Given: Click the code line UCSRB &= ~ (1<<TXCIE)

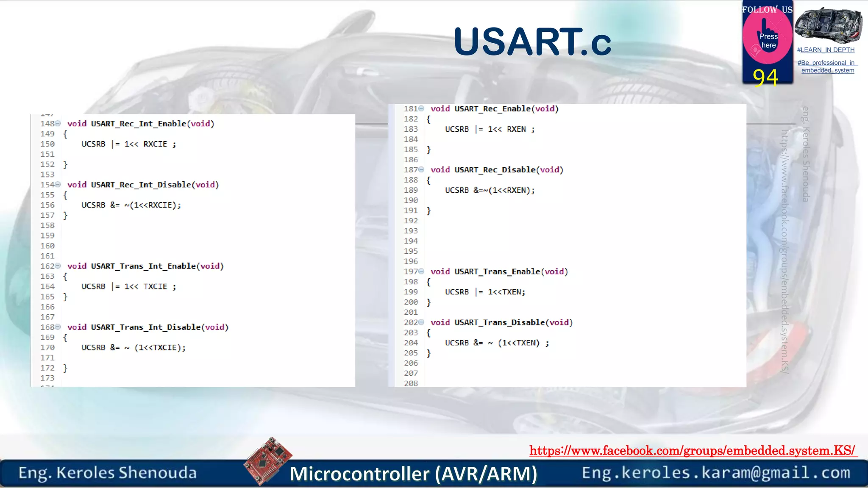Looking at the screenshot, I should [134, 347].
